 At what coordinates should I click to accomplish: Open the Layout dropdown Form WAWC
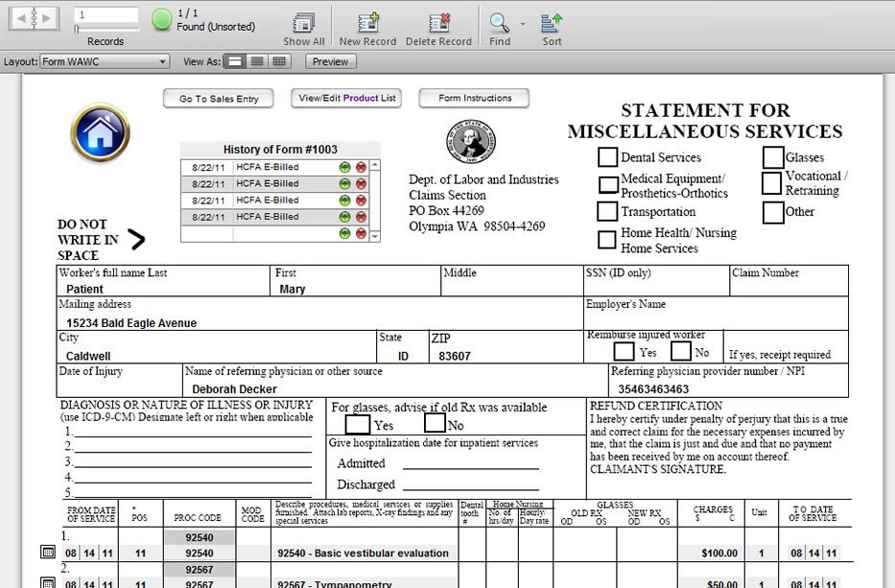tap(105, 61)
